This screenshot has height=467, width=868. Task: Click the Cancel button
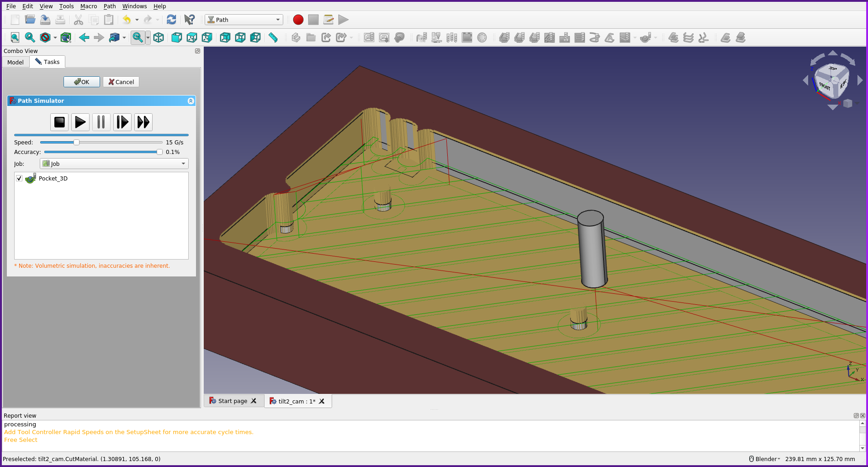pyautogui.click(x=121, y=82)
